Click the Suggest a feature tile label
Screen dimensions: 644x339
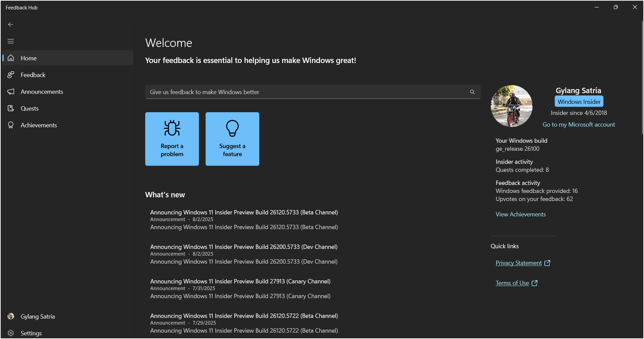point(232,150)
